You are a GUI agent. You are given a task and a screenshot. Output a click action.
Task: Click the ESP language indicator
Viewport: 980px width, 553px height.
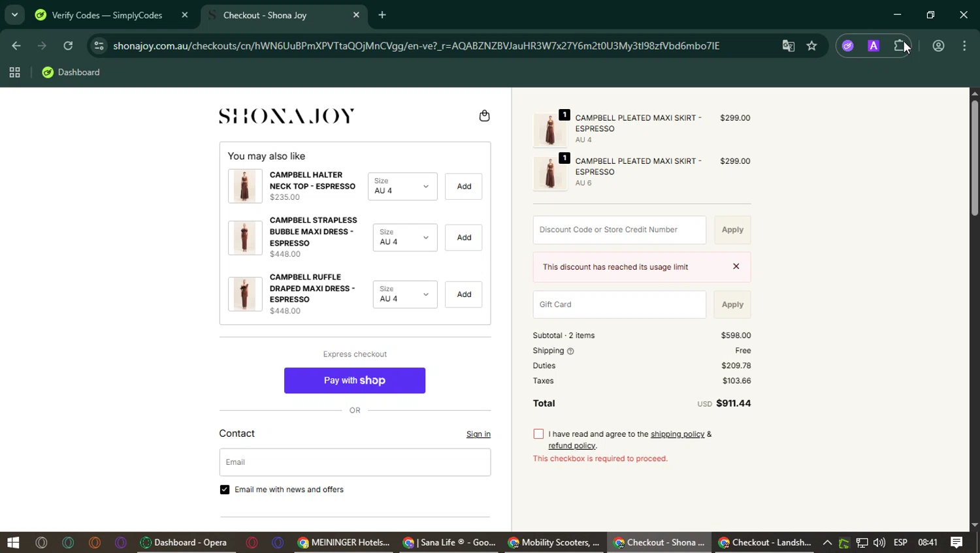(x=900, y=543)
